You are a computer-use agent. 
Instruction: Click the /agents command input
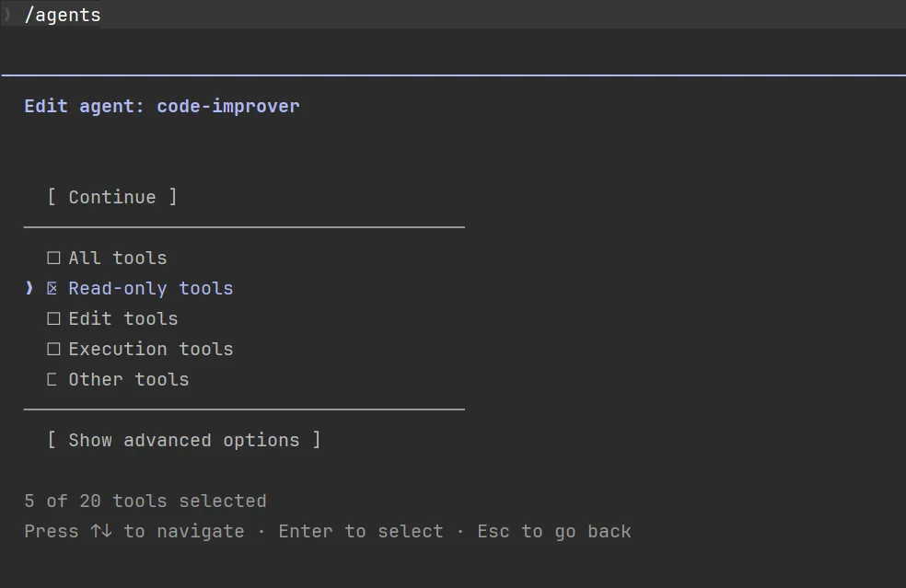coord(63,15)
